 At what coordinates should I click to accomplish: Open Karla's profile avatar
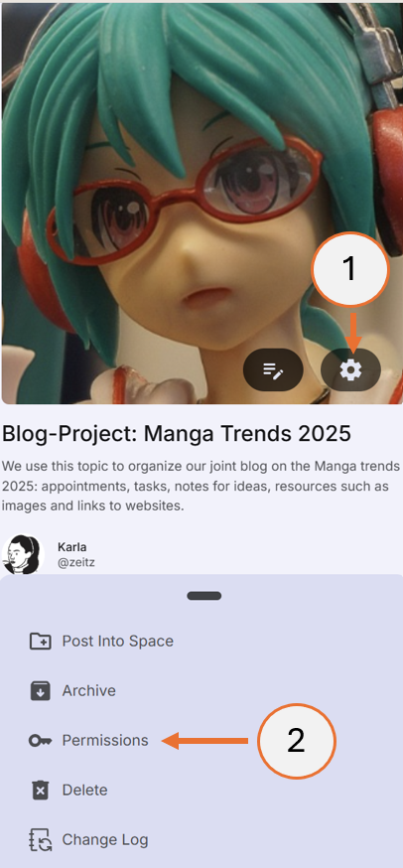click(x=22, y=554)
